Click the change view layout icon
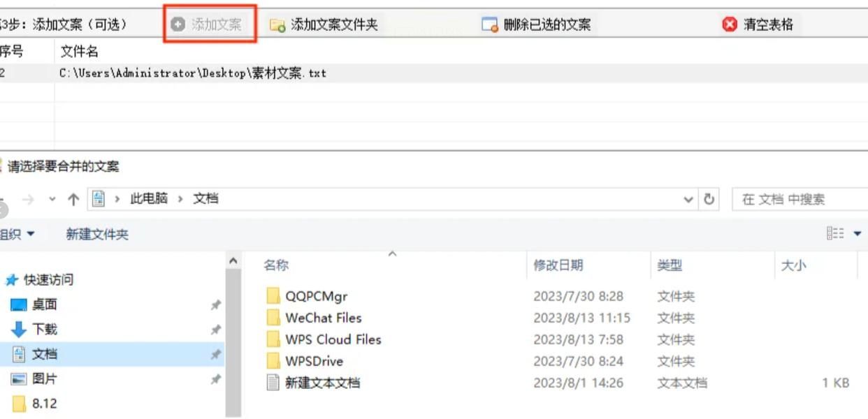 pos(835,234)
